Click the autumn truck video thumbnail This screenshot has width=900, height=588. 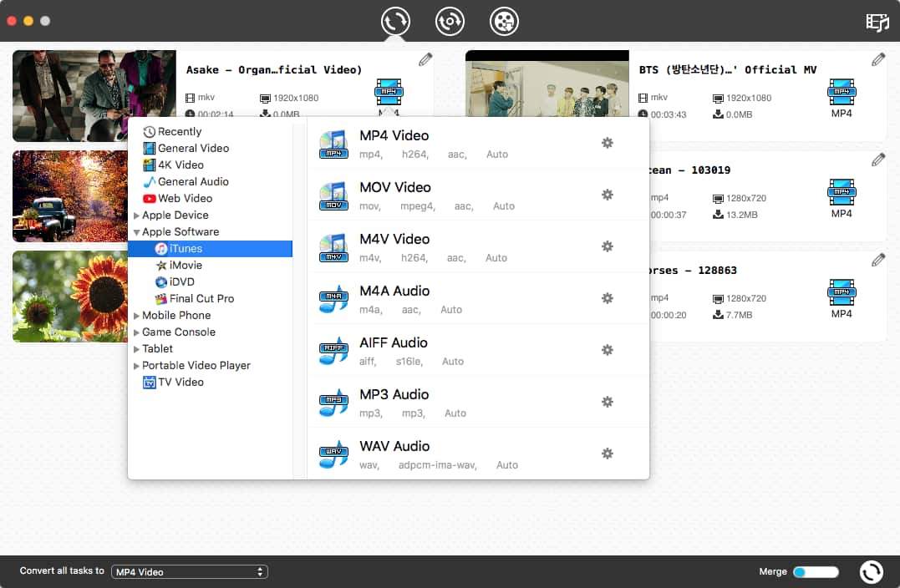tap(70, 196)
